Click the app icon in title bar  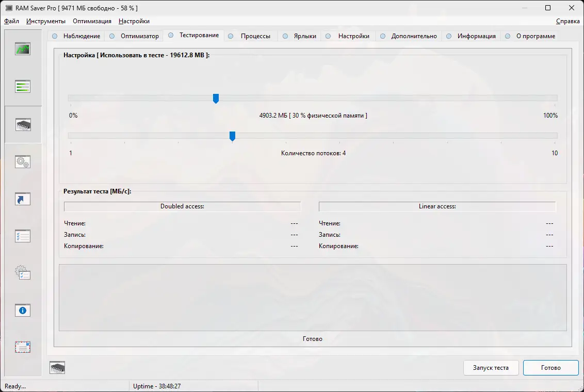pos(9,8)
